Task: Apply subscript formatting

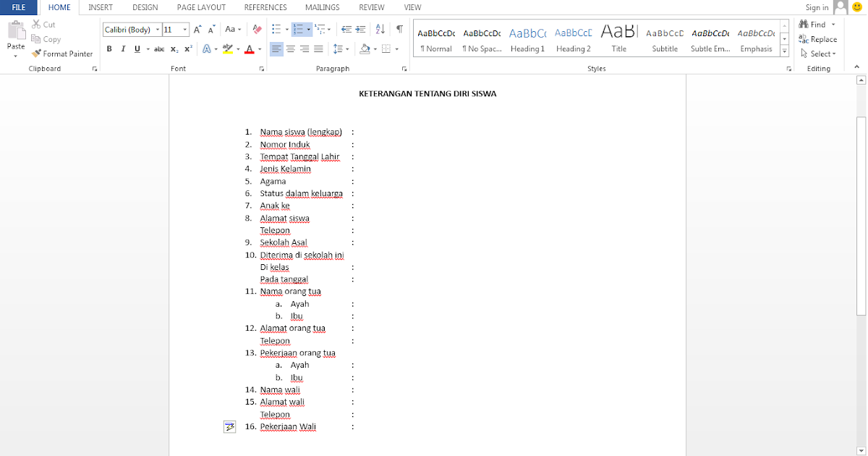Action: coord(174,49)
